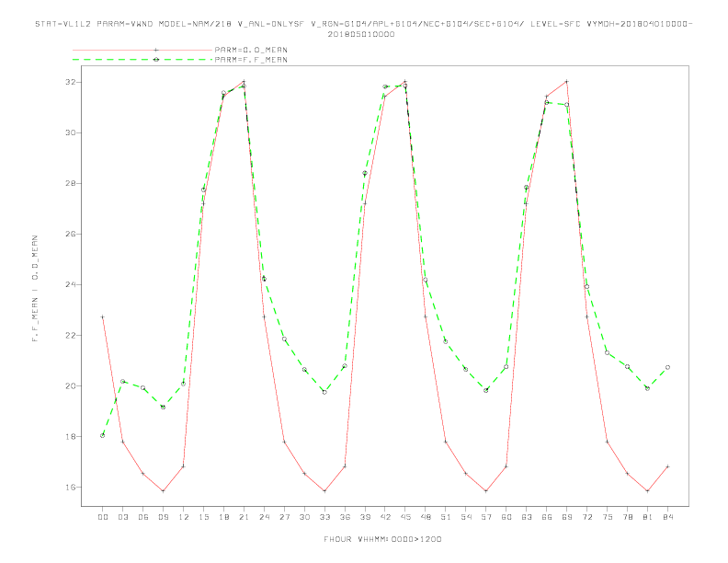
Task: Click the x-axis tick label 51
Action: click(446, 517)
